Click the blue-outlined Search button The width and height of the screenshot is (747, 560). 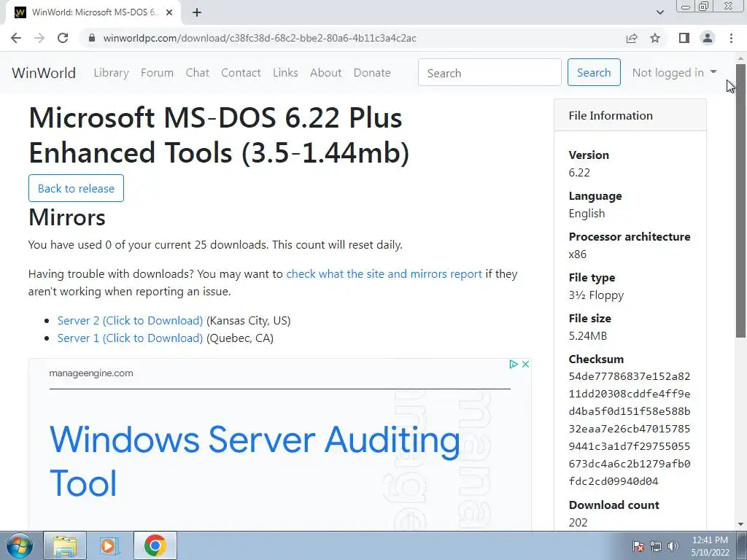pyautogui.click(x=594, y=72)
